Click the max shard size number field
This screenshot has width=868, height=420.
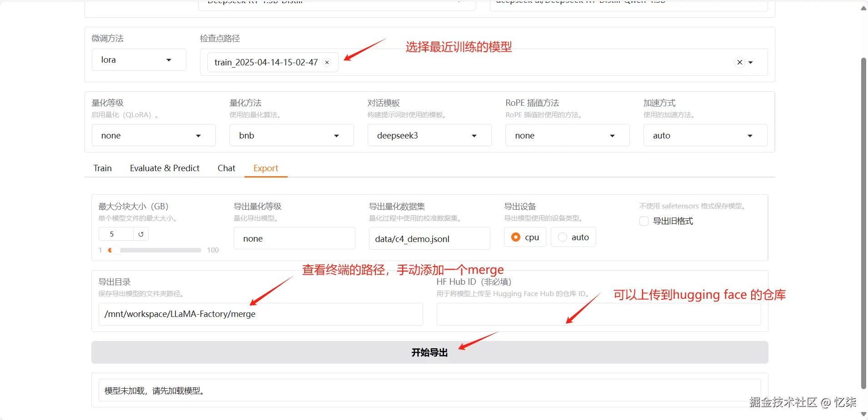click(x=116, y=234)
